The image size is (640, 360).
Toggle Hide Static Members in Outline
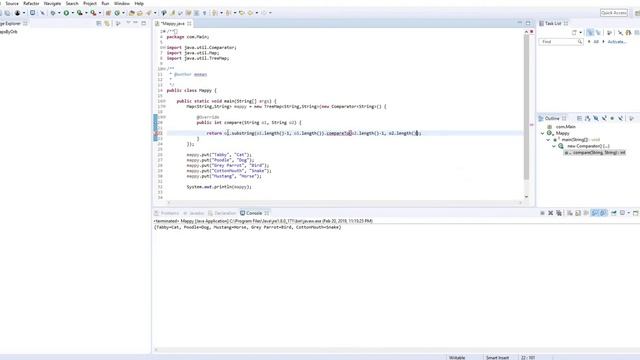604,118
